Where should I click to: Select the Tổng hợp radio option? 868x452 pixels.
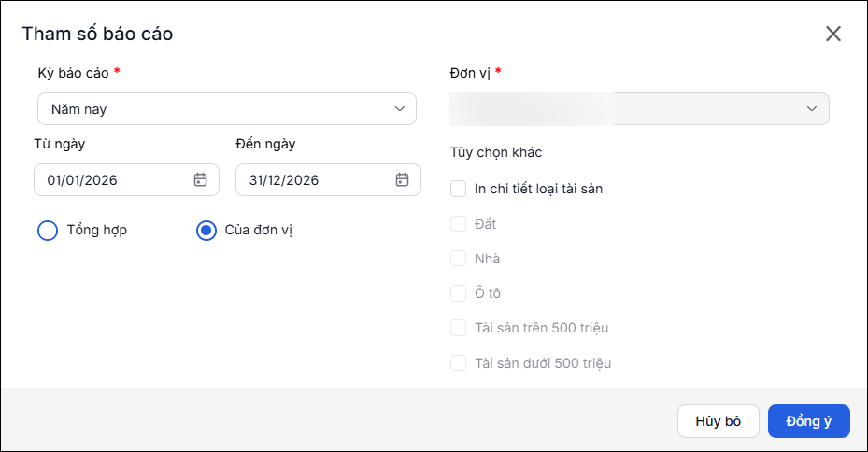(48, 231)
